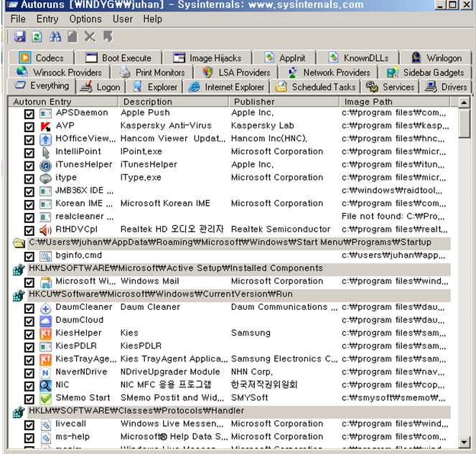
Task: Click the RtHDVCpl speaker icon
Action: point(45,230)
